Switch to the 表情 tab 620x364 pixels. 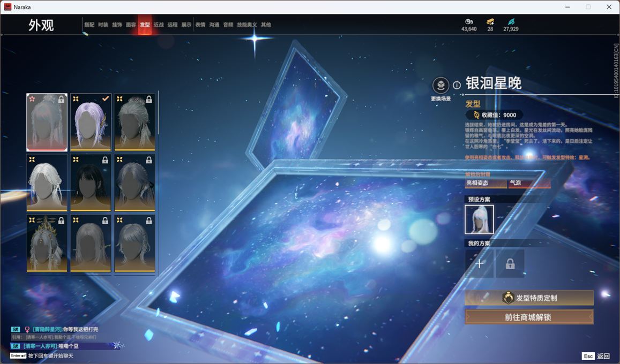200,25
